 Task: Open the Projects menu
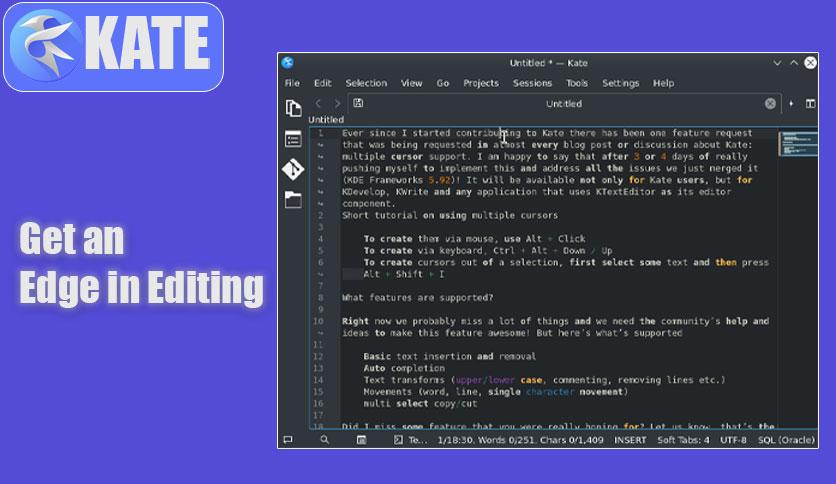(481, 83)
